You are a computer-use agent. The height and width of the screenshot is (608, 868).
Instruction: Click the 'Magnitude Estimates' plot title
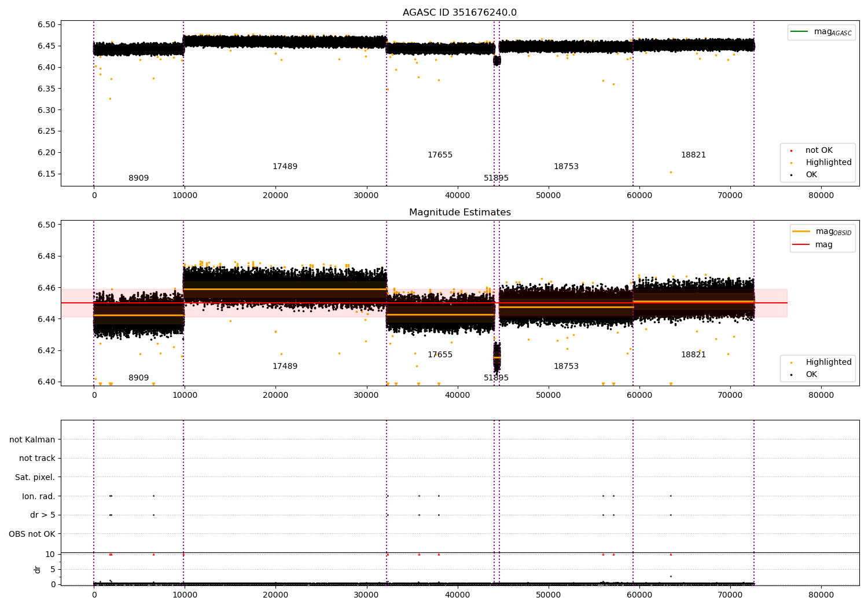[459, 213]
